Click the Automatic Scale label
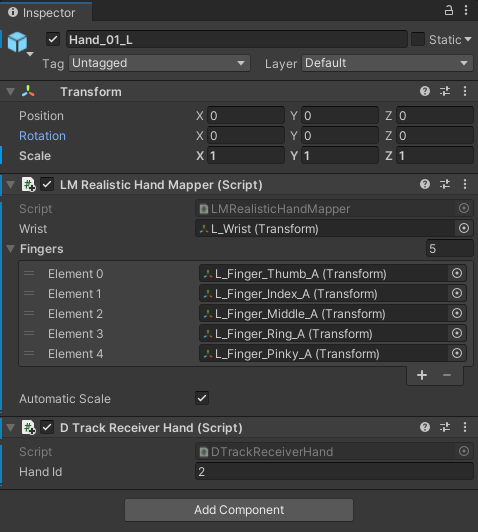 (65, 399)
